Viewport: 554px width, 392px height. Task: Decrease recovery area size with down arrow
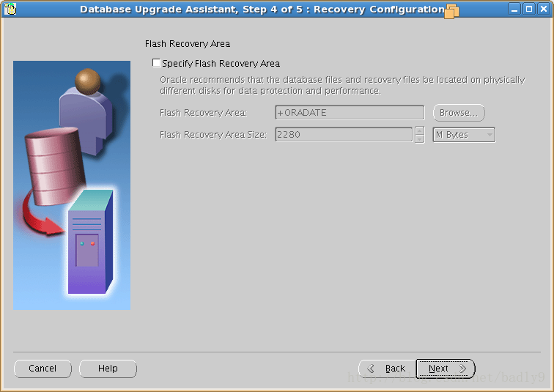[419, 138]
